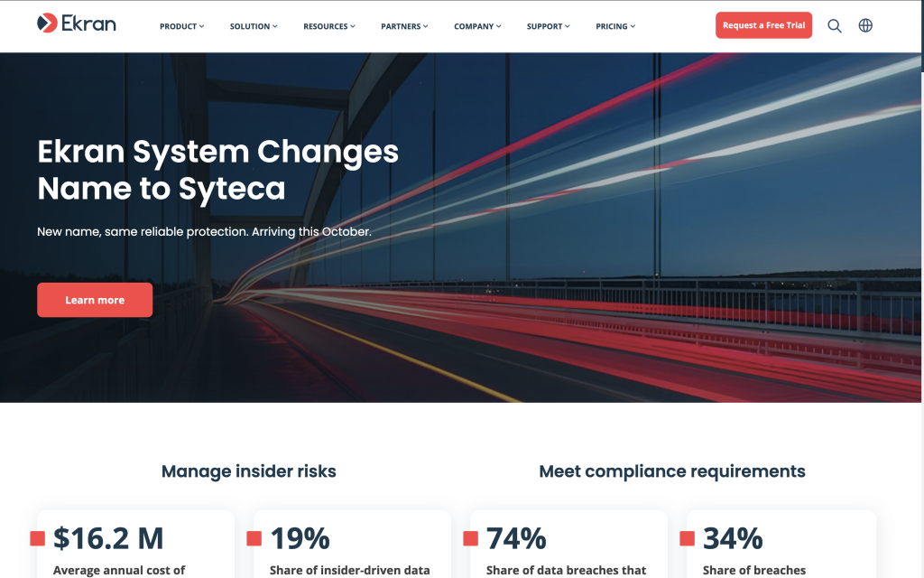The width and height of the screenshot is (924, 578).
Task: Click the Meet compliance requirements heading
Action: (671, 471)
